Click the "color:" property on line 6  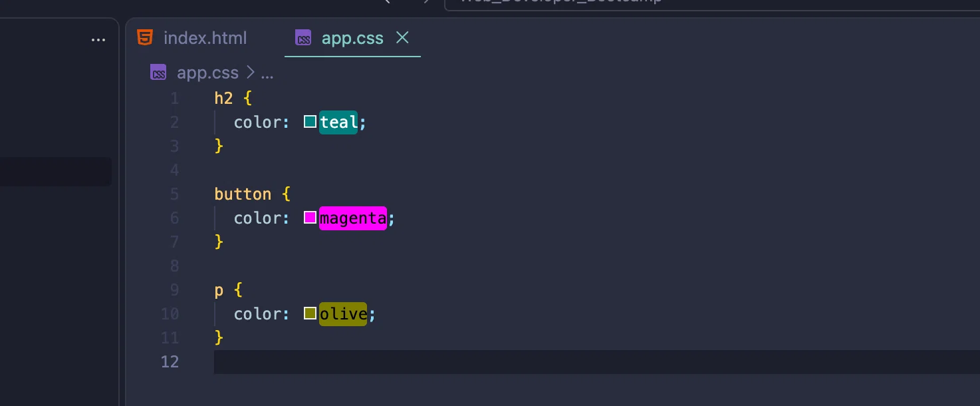click(262, 218)
